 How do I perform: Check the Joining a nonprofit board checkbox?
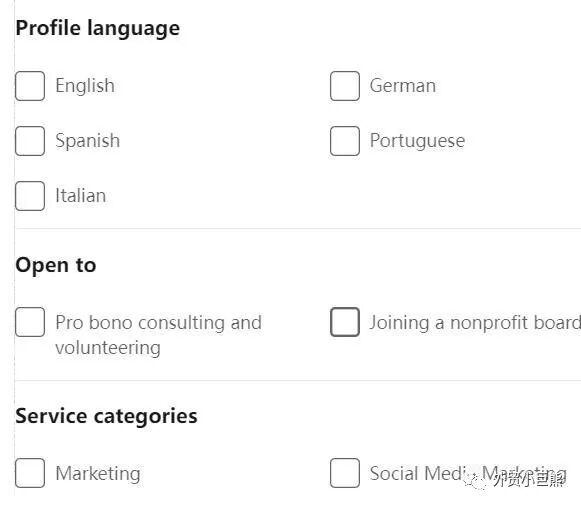point(345,322)
